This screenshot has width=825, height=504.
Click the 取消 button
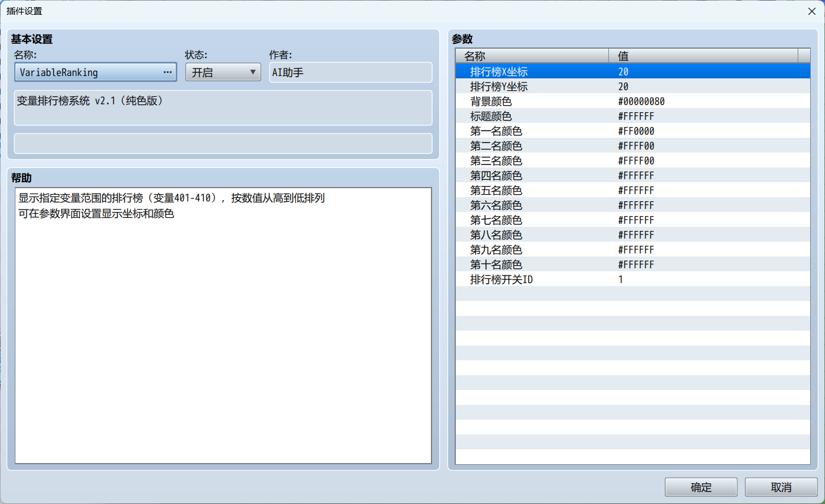pyautogui.click(x=781, y=487)
